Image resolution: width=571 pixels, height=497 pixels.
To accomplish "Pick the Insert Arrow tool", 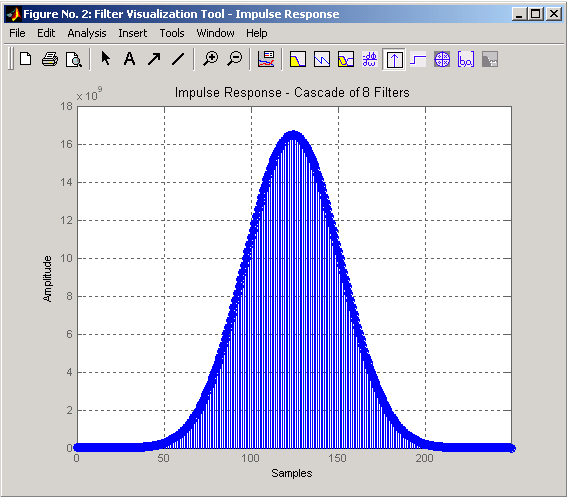I will pos(154,59).
